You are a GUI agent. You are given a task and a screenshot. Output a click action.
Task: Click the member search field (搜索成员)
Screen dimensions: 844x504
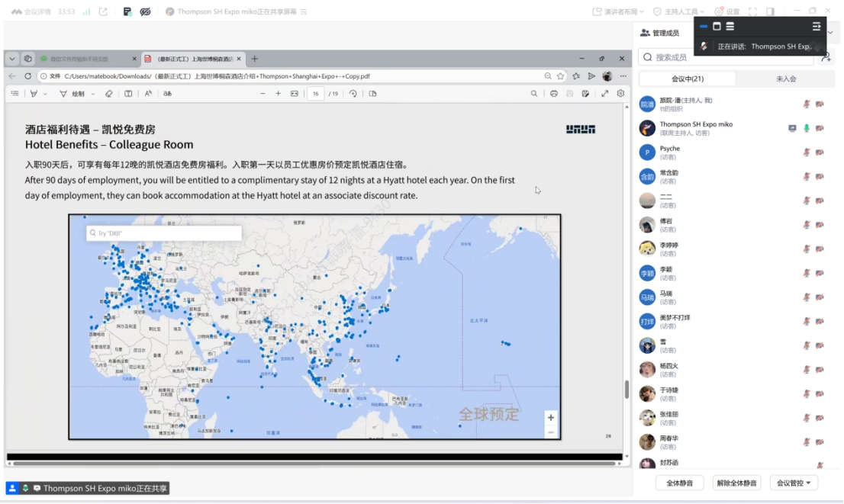coord(726,57)
